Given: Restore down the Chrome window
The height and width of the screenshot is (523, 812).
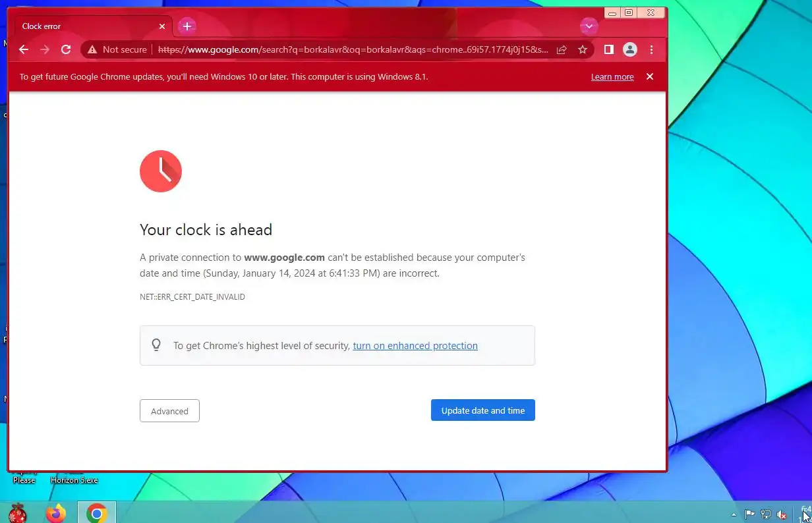Looking at the screenshot, I should 629,13.
